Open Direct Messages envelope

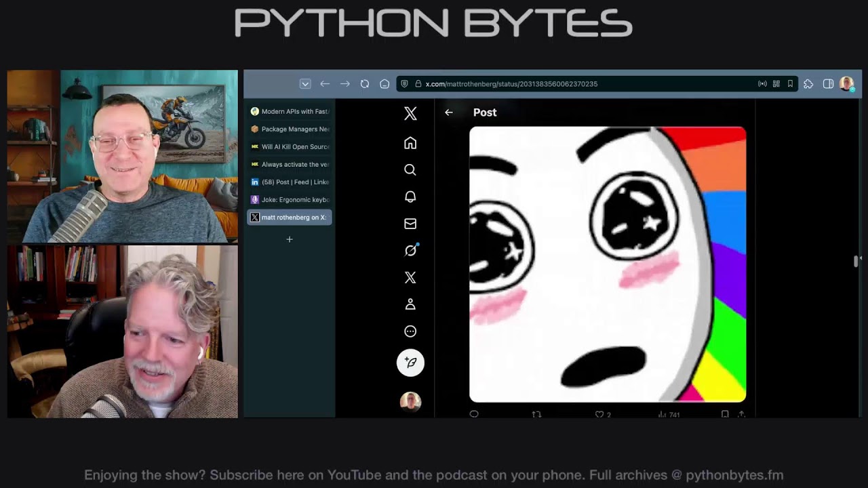click(x=410, y=224)
